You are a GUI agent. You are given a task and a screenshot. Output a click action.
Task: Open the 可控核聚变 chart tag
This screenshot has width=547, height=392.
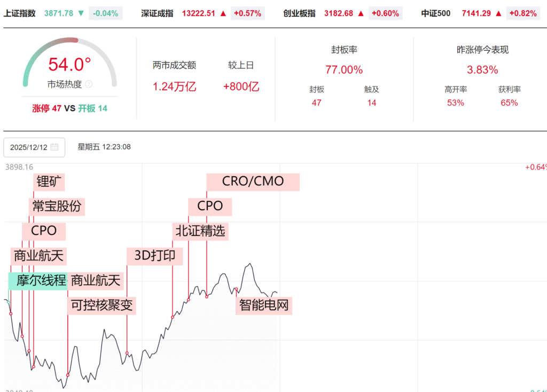click(x=101, y=305)
